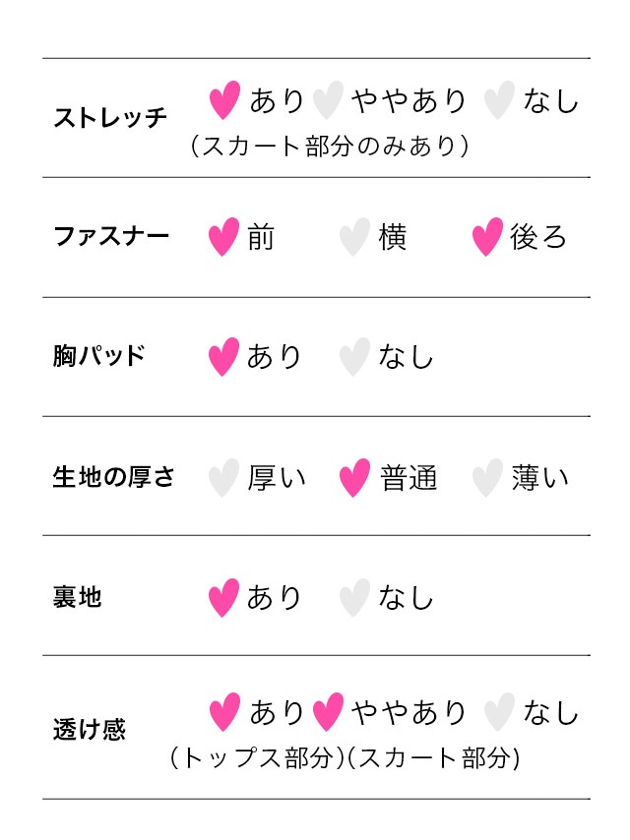Choose the pink heart for 生地の厚さ 普通

point(354,478)
